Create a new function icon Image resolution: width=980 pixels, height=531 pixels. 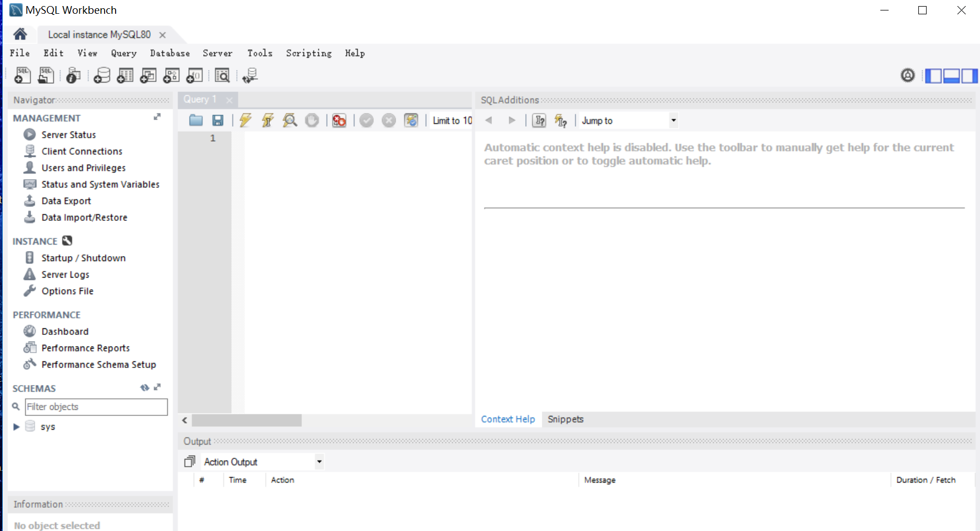pos(194,75)
